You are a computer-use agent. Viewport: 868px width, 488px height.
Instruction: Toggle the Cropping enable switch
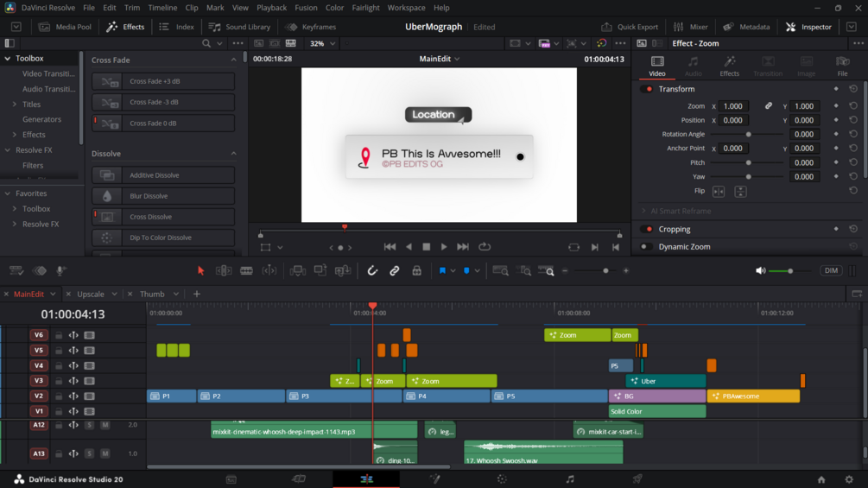click(x=647, y=229)
